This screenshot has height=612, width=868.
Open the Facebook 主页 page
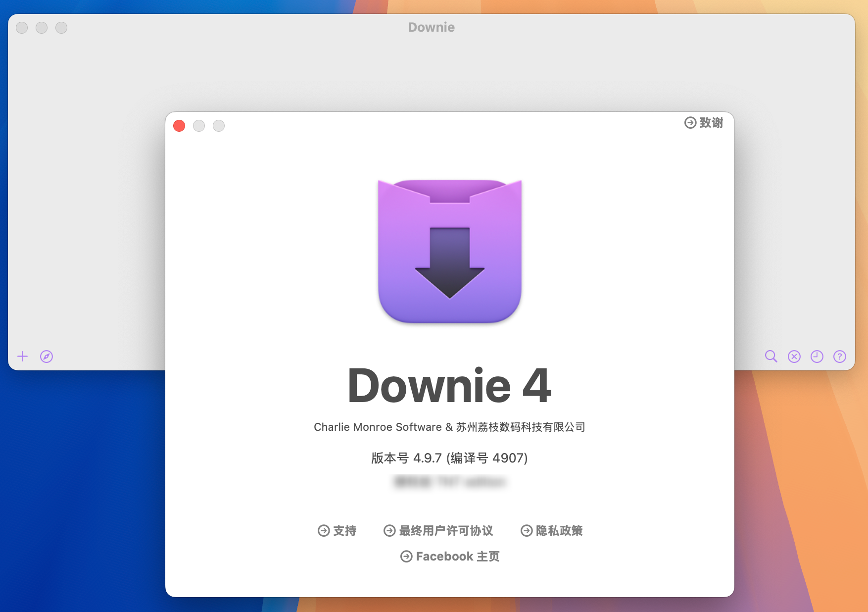[x=457, y=556]
